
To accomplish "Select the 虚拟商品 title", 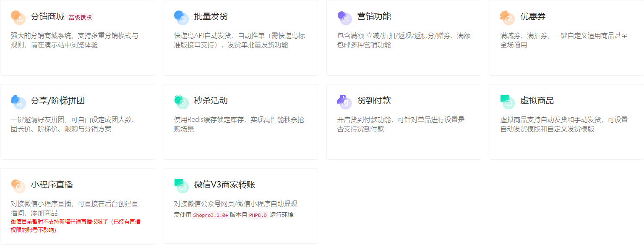I will pyautogui.click(x=537, y=101).
